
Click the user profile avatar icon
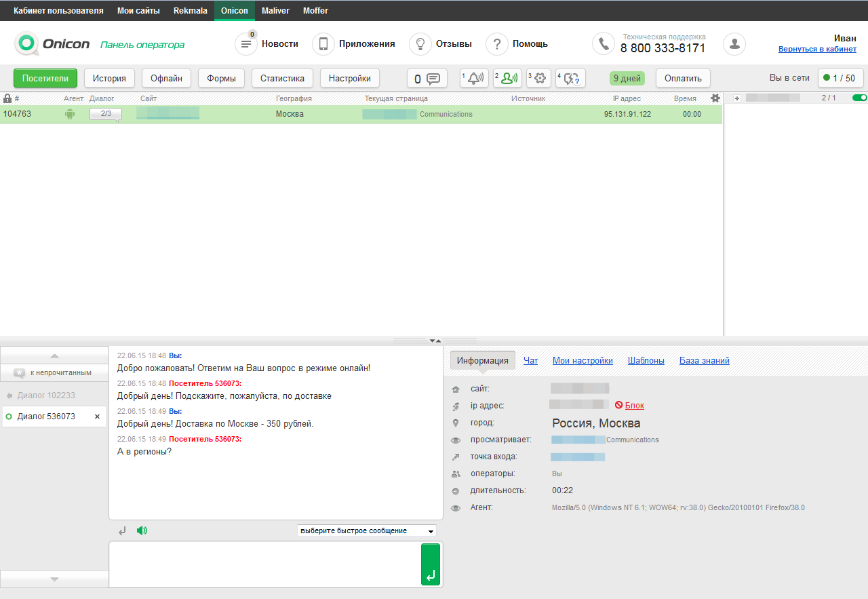point(734,44)
